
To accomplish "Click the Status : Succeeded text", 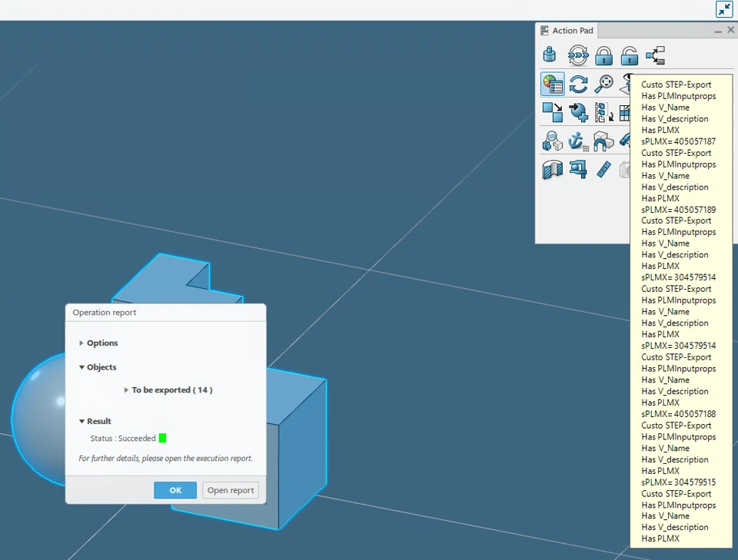I will point(123,438).
